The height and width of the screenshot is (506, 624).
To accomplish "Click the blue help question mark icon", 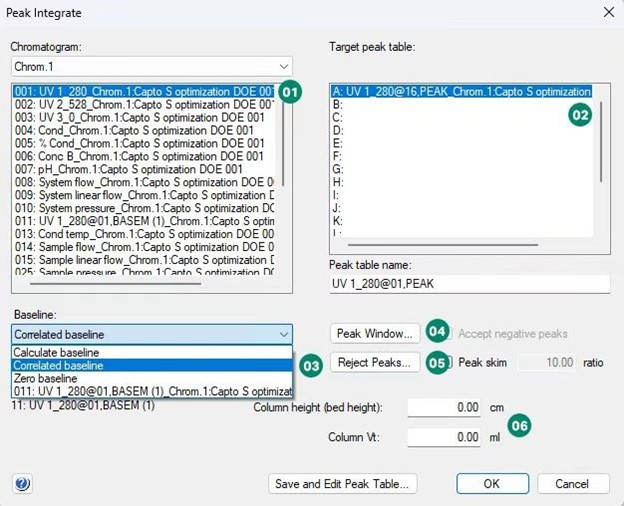I will tap(22, 484).
